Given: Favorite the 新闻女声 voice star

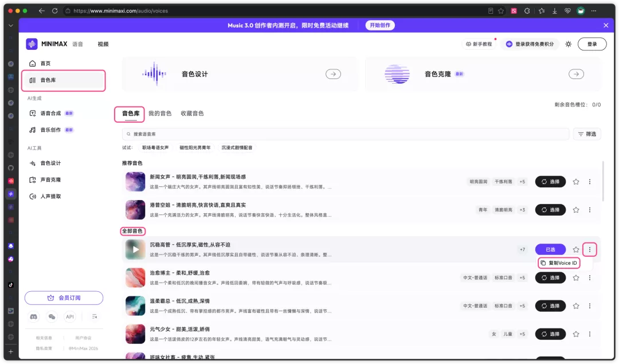Looking at the screenshot, I should [x=576, y=182].
